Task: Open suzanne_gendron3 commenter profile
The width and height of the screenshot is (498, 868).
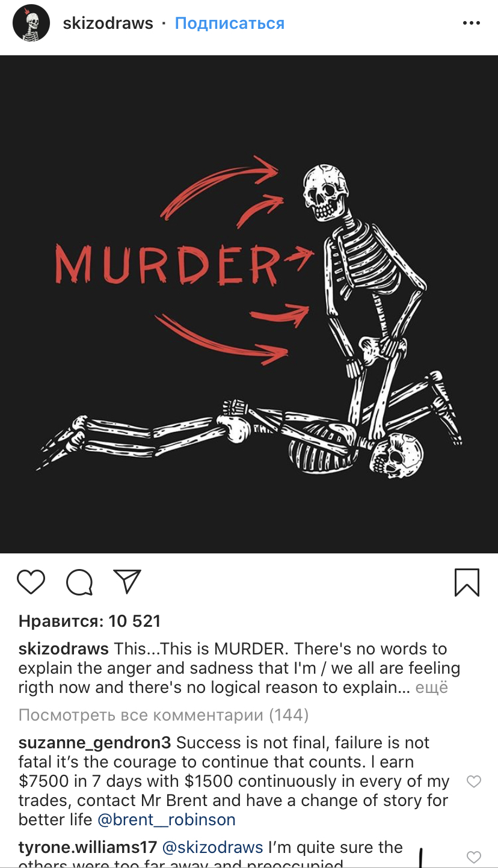Action: point(95,743)
